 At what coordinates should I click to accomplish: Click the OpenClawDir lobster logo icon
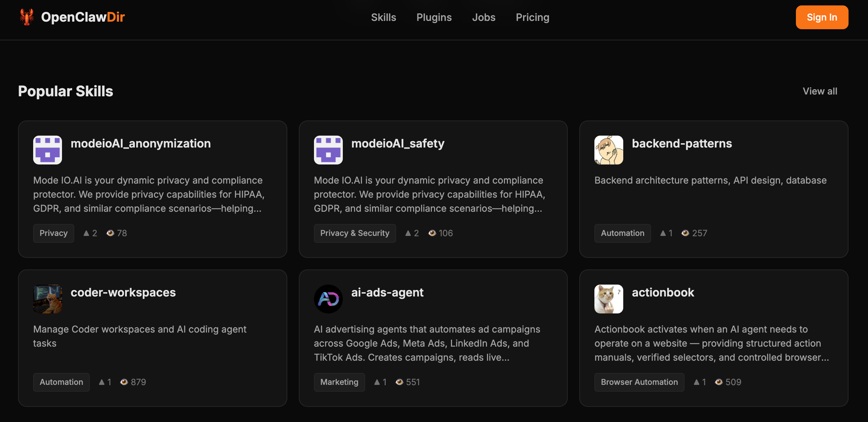click(27, 17)
